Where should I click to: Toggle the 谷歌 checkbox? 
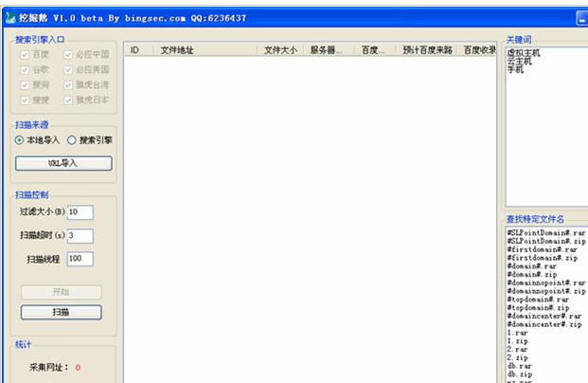coord(25,69)
